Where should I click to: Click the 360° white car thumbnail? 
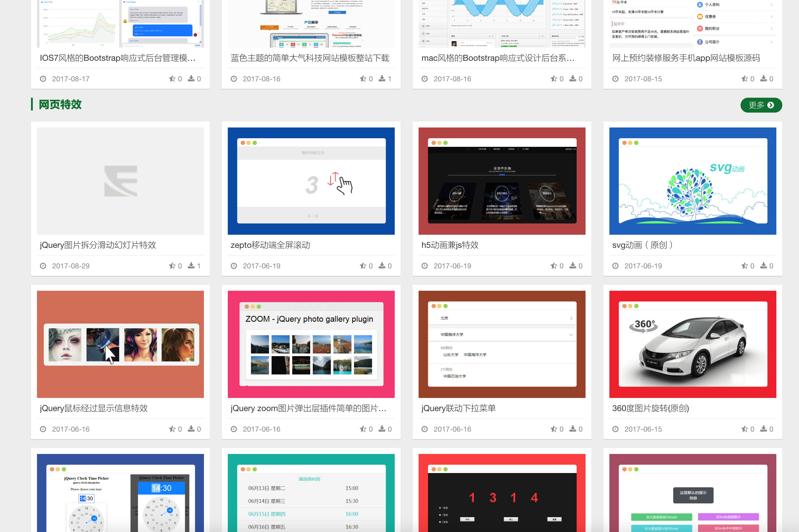(693, 344)
